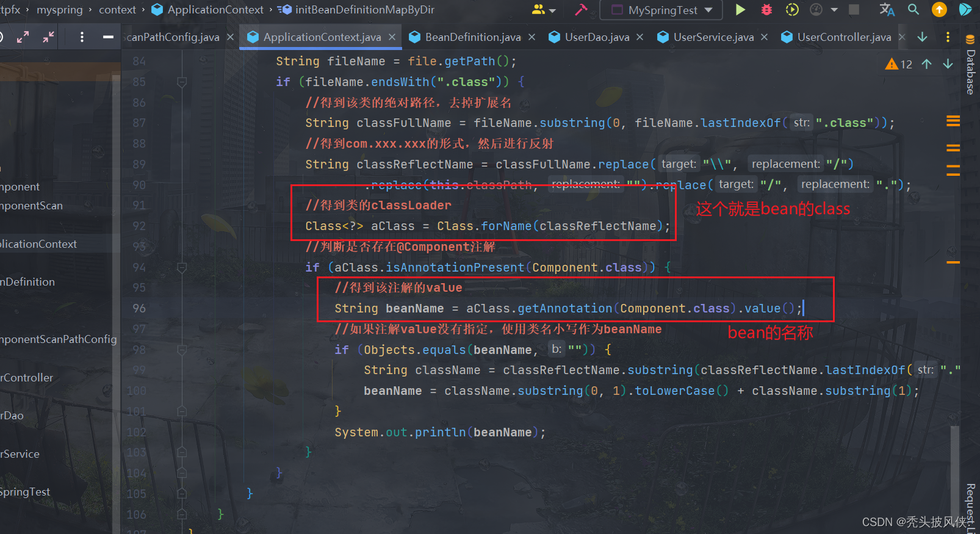Switch to ApplicationContext.java tab
This screenshot has width=980, height=534.
(322, 37)
